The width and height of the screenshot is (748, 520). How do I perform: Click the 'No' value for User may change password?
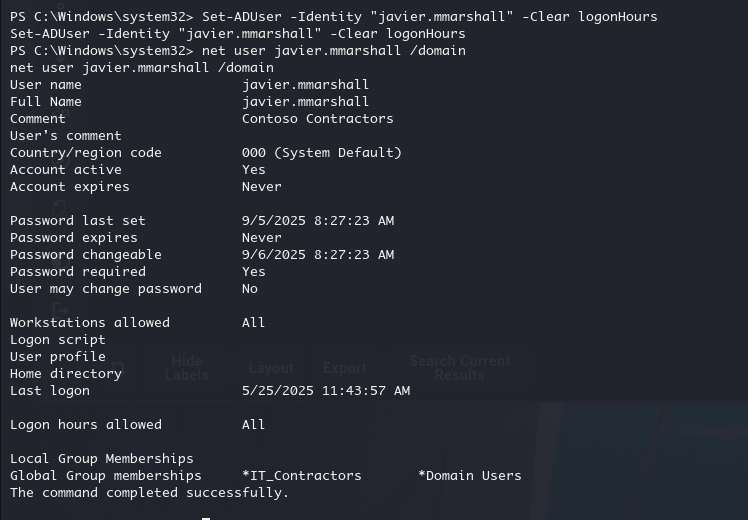249,289
